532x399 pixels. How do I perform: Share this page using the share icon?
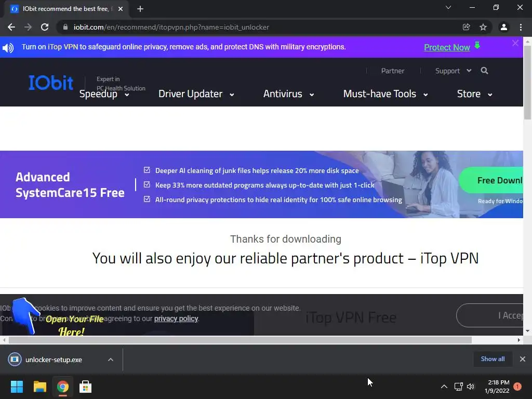click(467, 27)
